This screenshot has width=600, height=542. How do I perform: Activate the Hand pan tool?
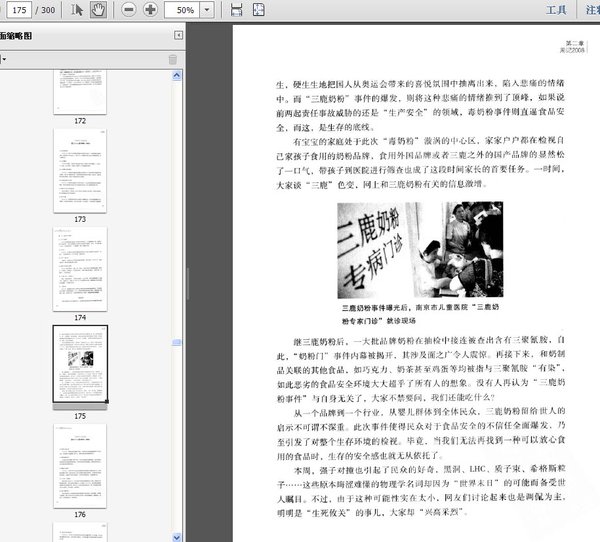click(97, 10)
